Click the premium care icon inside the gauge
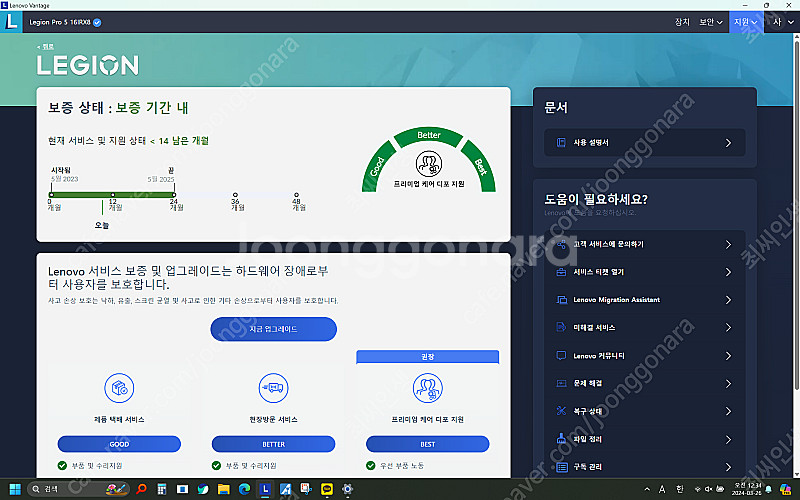The height and width of the screenshot is (500, 800). pos(429,164)
